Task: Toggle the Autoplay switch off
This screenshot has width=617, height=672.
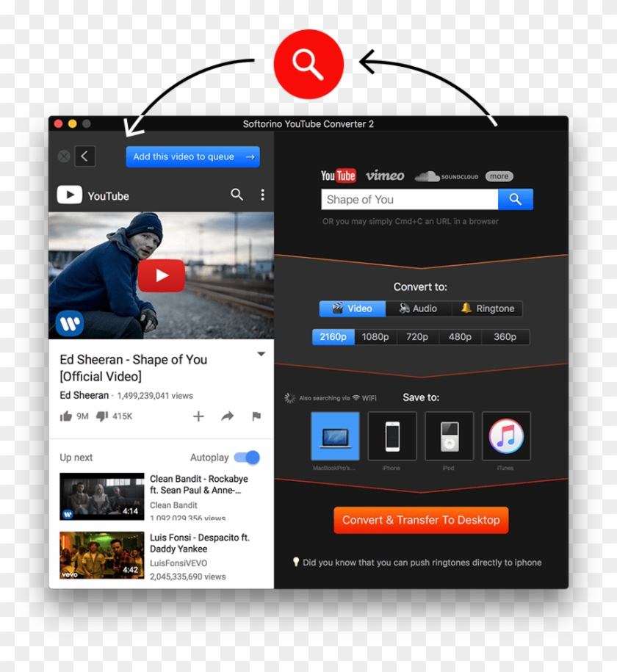Action: [247, 458]
